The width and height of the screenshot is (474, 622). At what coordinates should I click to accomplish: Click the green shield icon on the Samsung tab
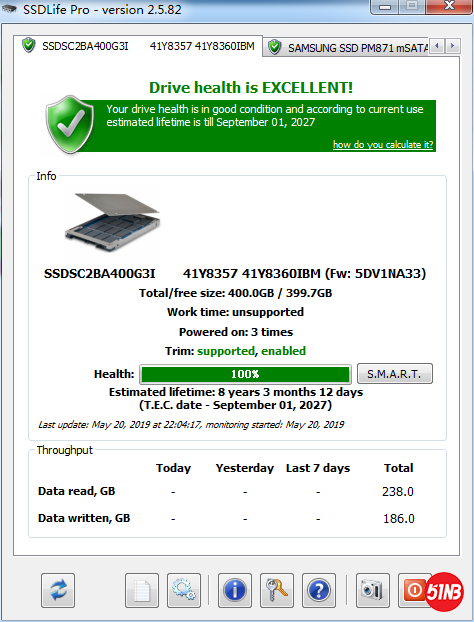tap(274, 47)
